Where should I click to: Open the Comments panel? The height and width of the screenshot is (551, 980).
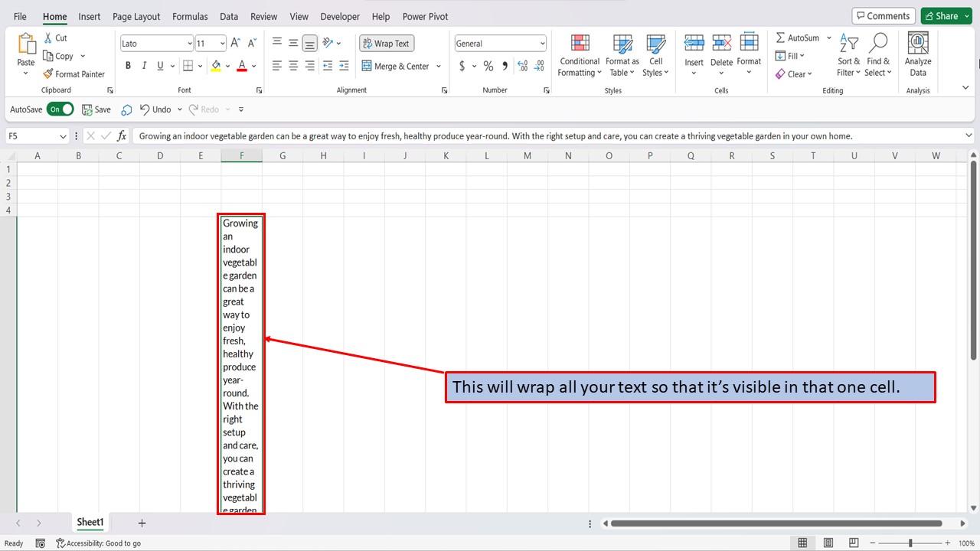coord(883,15)
